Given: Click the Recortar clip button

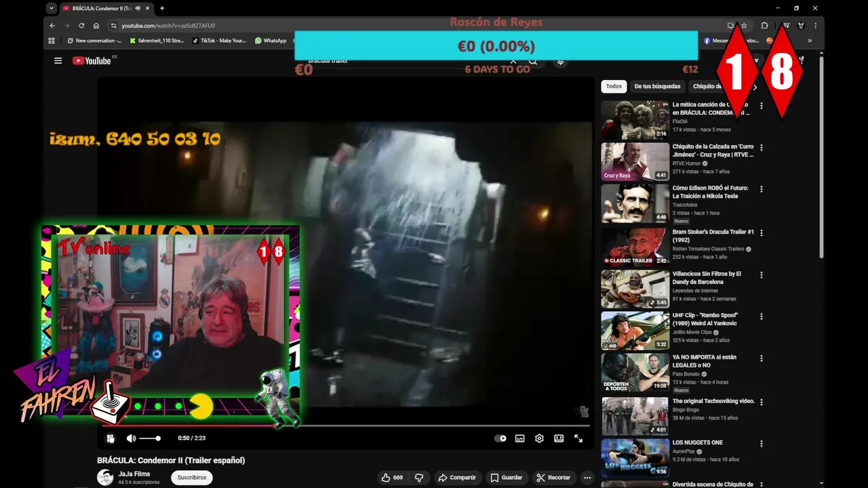Looking at the screenshot, I should pyautogui.click(x=553, y=478).
